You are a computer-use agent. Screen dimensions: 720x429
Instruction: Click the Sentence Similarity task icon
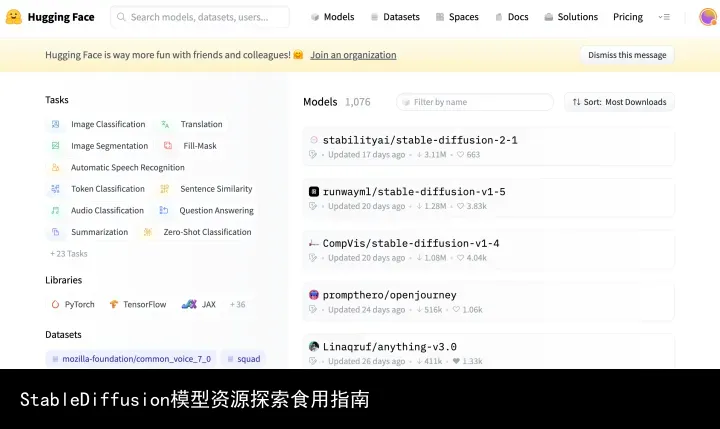click(164, 189)
